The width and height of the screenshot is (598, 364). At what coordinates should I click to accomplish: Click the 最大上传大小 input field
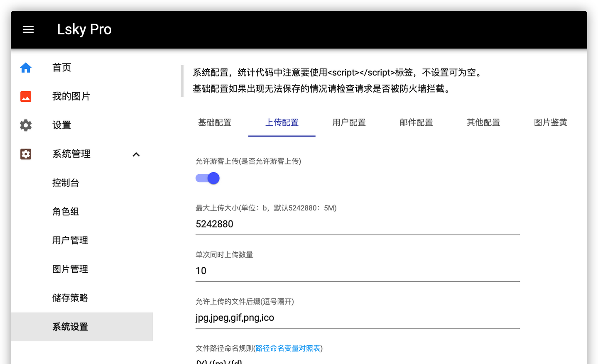(x=357, y=224)
